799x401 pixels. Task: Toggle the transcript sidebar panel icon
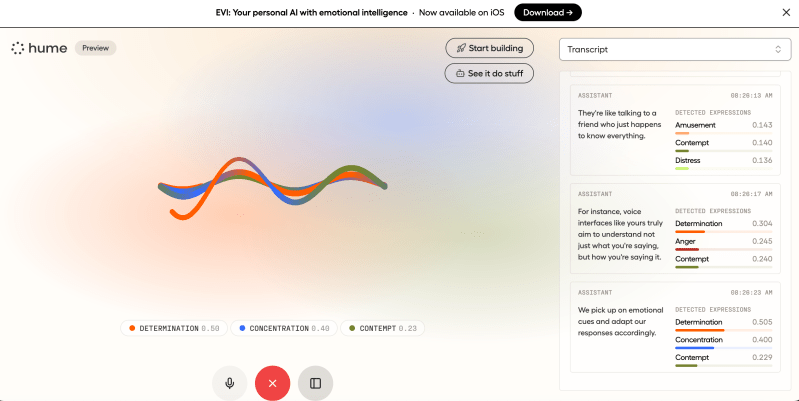coord(315,383)
